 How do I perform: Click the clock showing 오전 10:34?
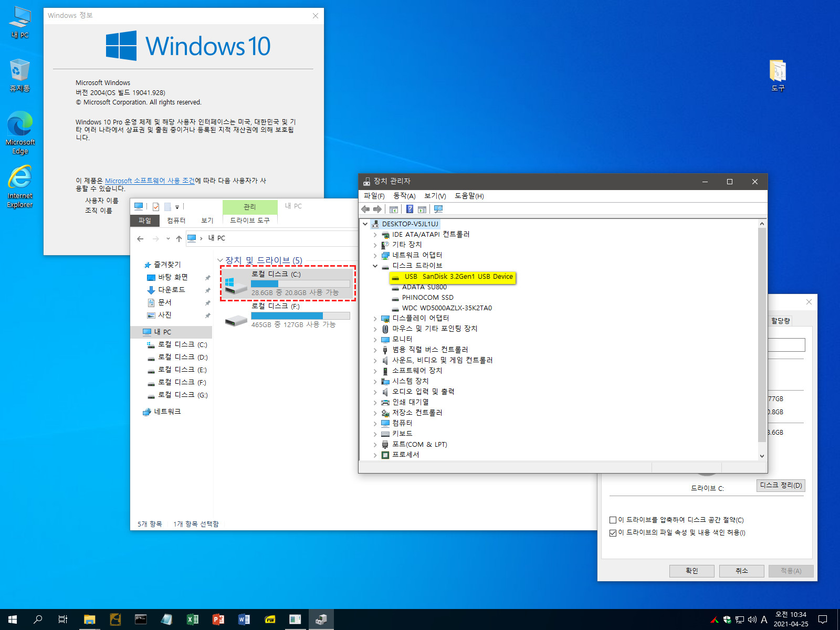(791, 614)
